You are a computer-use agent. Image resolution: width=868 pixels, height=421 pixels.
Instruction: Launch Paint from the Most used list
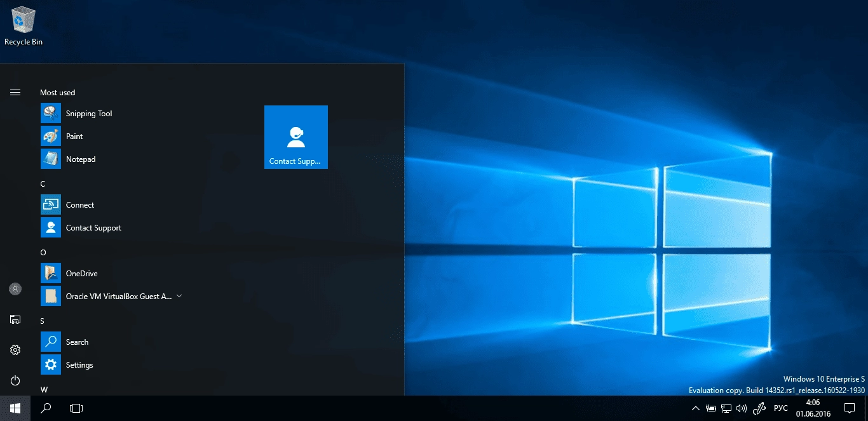pyautogui.click(x=51, y=137)
